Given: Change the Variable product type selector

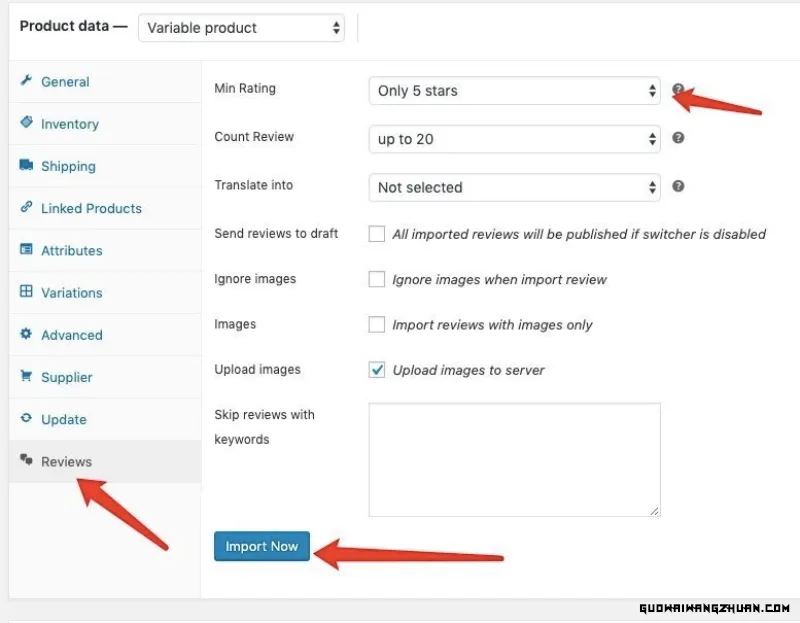Looking at the screenshot, I should coord(241,28).
